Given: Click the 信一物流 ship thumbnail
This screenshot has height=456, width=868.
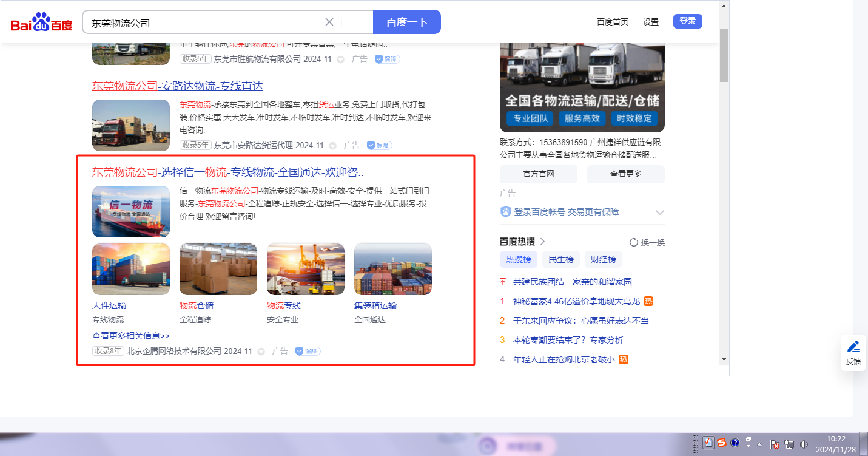Looking at the screenshot, I should coord(131,211).
